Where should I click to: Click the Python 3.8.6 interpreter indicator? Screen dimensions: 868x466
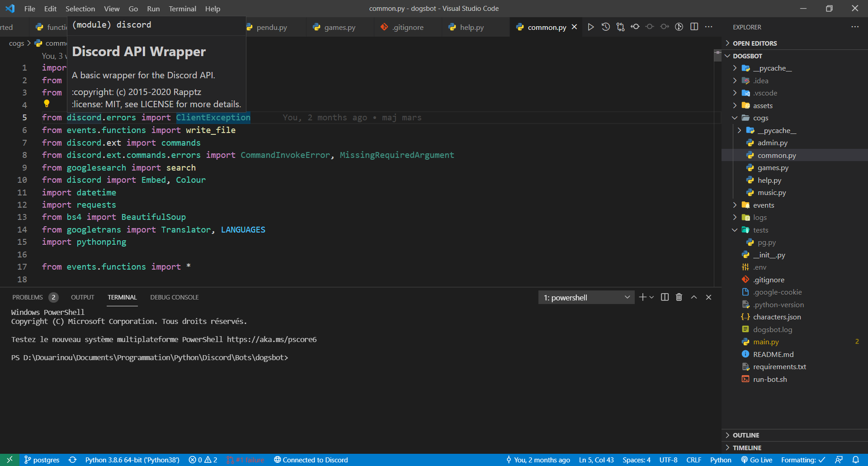132,460
